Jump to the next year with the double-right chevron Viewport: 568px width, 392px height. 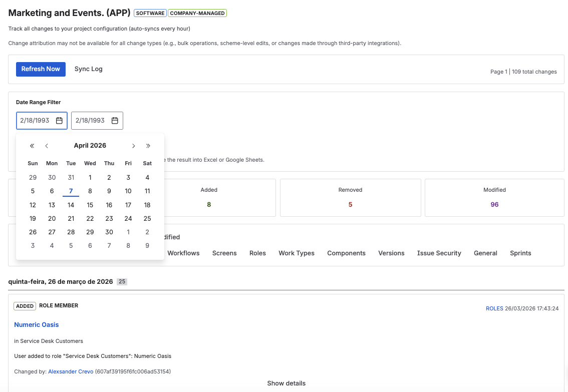tap(148, 146)
